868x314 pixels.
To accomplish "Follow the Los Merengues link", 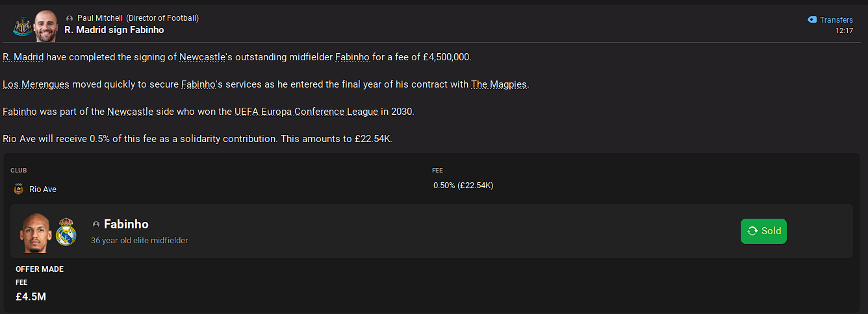I will [x=36, y=84].
